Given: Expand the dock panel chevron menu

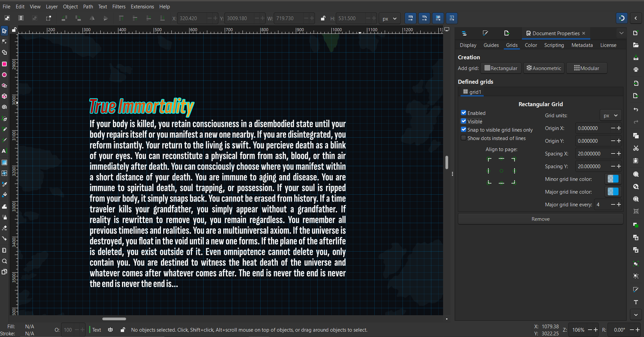Looking at the screenshot, I should click(621, 33).
